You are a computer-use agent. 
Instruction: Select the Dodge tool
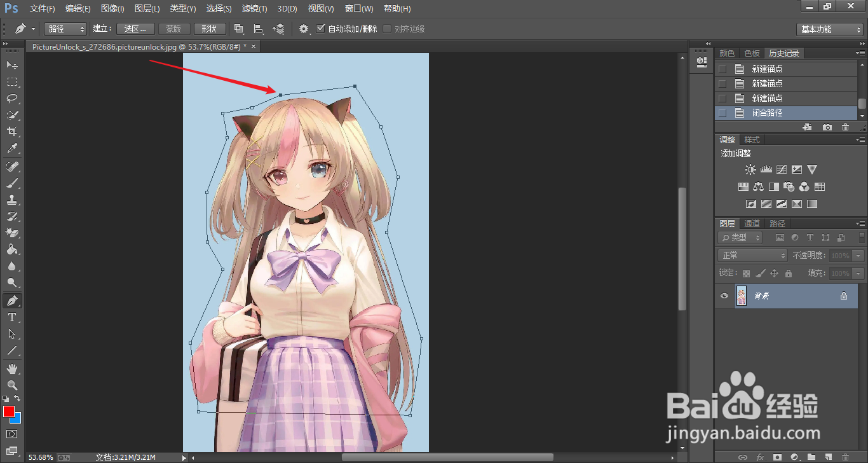click(x=12, y=282)
